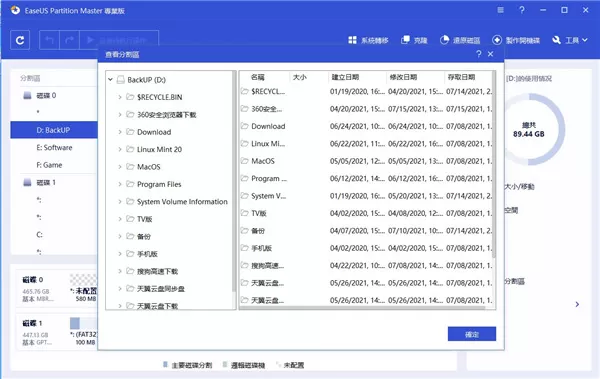
Task: Click the refresh icon in main toolbar
Action: (20, 40)
